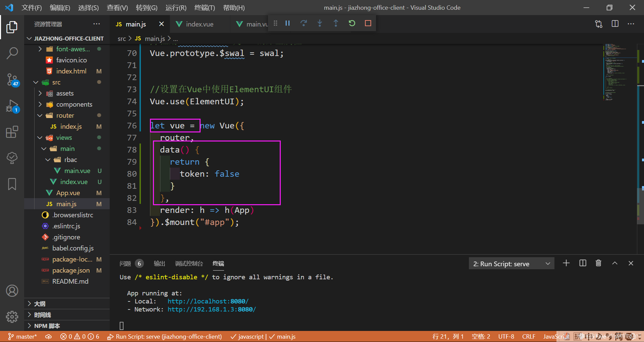
Task: Grab the debug toolbar drag handle
Action: [275, 23]
